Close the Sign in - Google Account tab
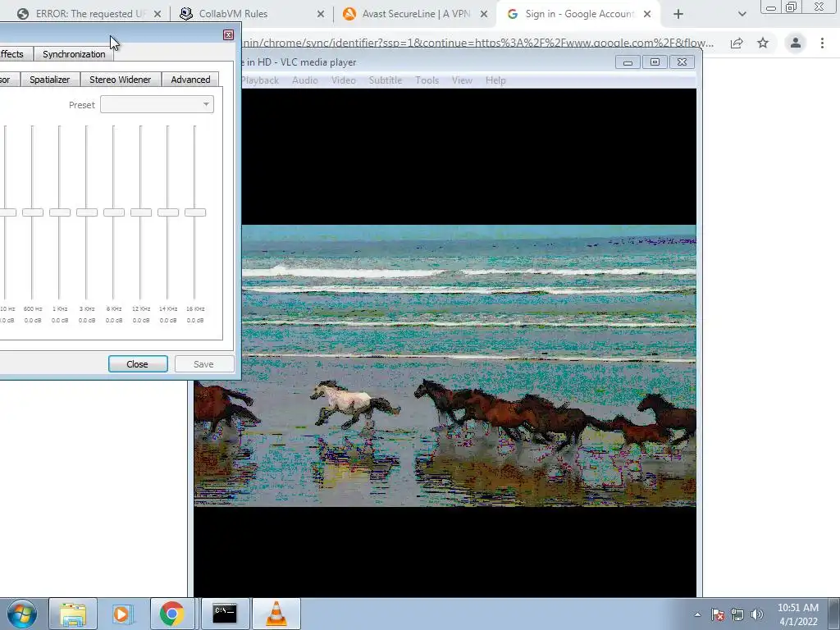 (647, 14)
